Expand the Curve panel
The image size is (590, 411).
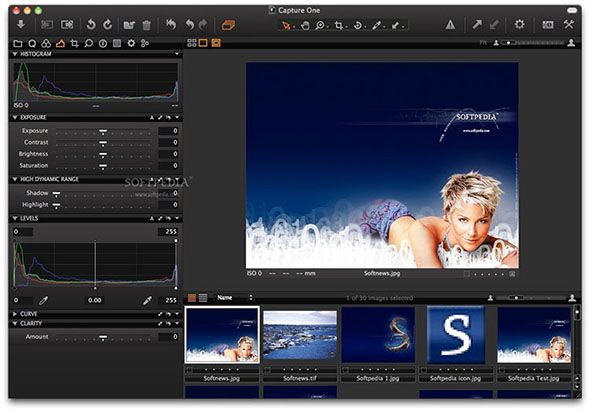coord(15,314)
